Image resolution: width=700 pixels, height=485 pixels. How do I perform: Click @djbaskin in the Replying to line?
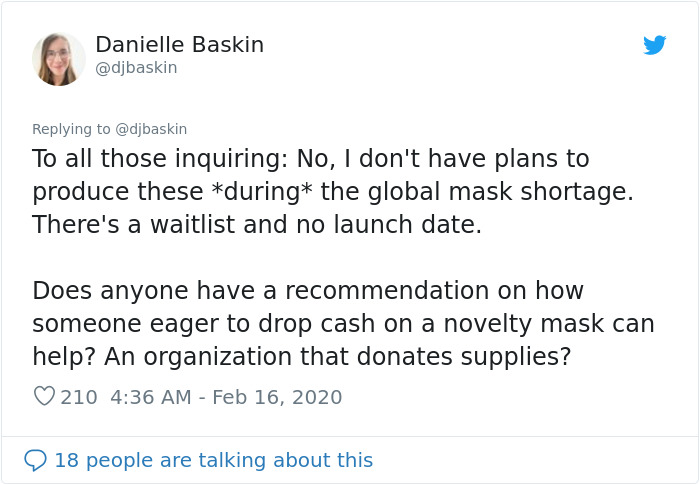pos(151,129)
